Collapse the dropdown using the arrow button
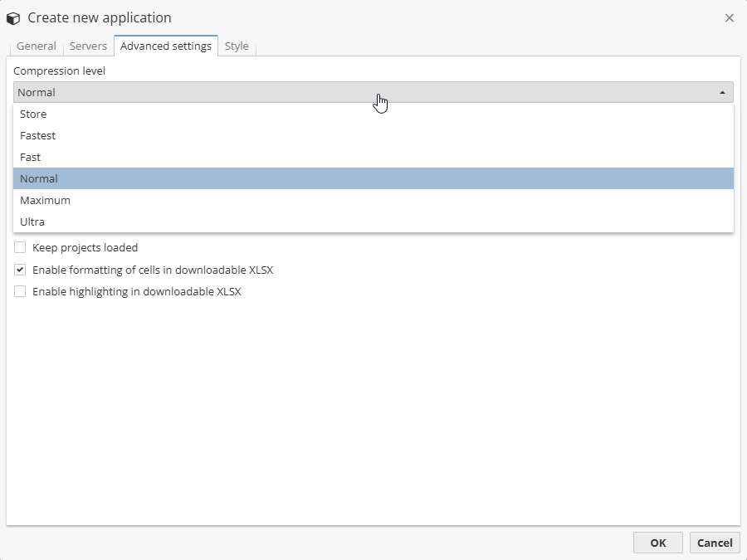 tap(722, 92)
